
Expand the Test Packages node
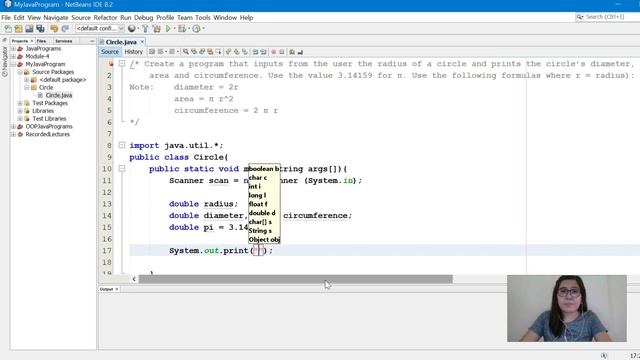[x=20, y=103]
